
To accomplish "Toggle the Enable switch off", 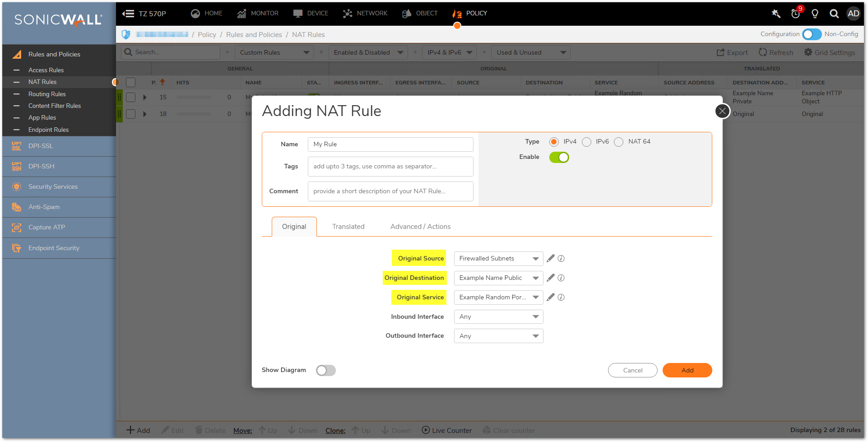I will [559, 158].
